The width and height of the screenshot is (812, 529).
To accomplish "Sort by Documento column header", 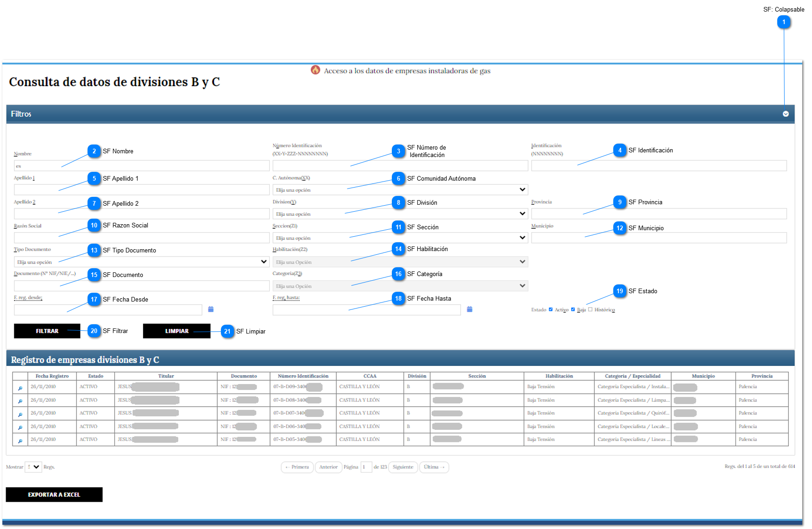I will click(244, 376).
